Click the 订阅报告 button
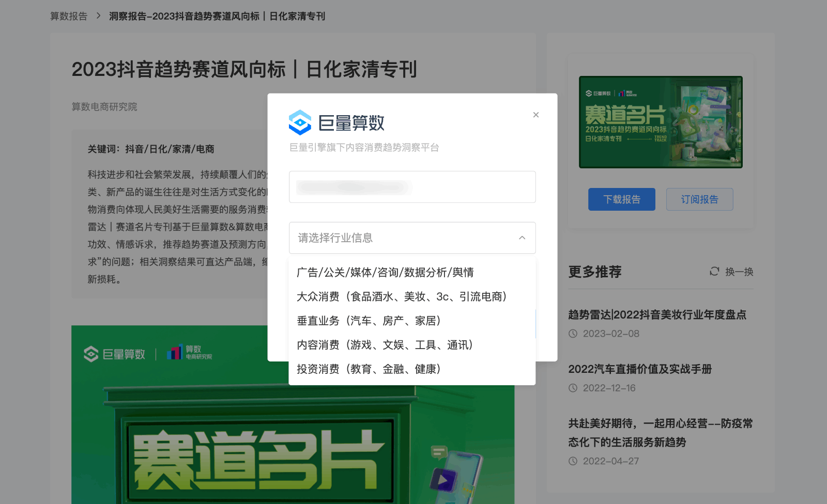Image resolution: width=827 pixels, height=504 pixels. point(699,199)
